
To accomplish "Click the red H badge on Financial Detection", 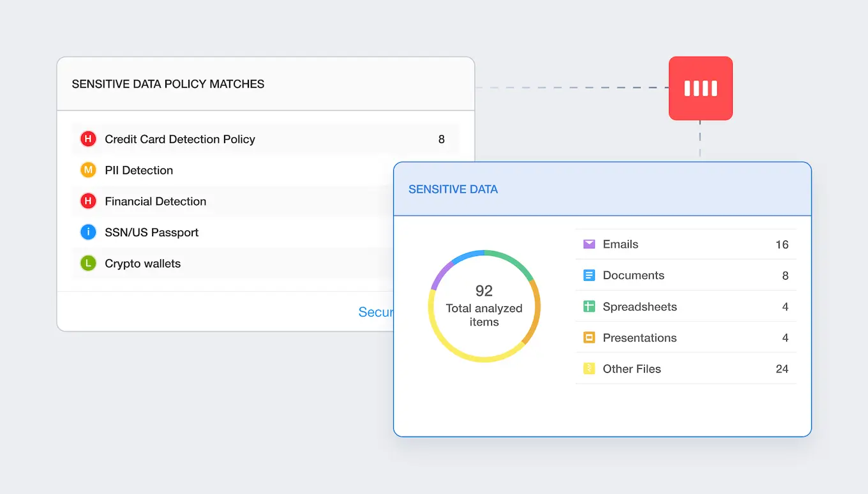I will [88, 201].
